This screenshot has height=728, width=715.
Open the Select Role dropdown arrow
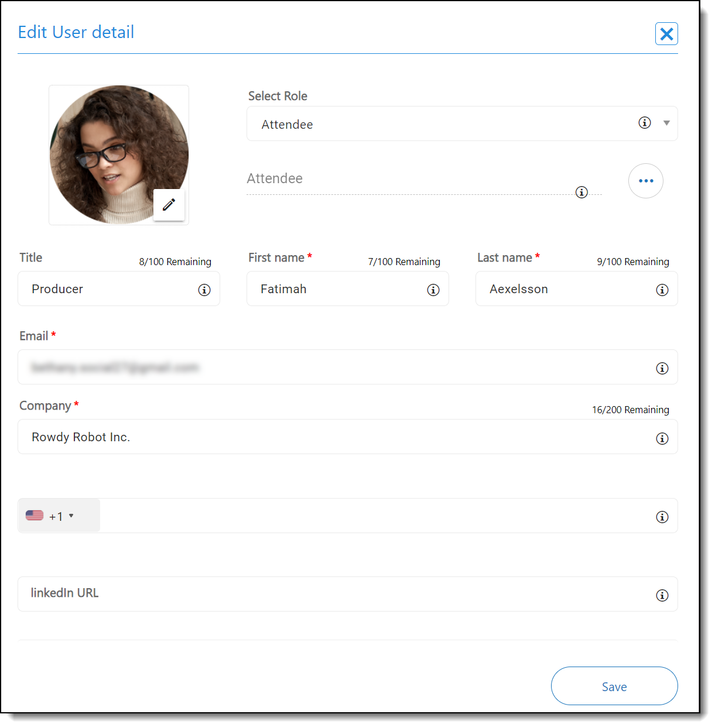point(666,123)
